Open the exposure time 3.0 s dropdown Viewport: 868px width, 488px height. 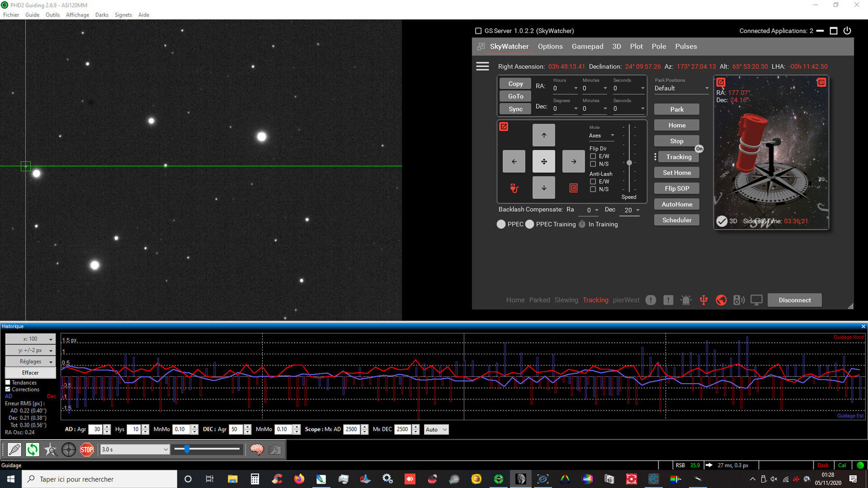tap(135, 449)
